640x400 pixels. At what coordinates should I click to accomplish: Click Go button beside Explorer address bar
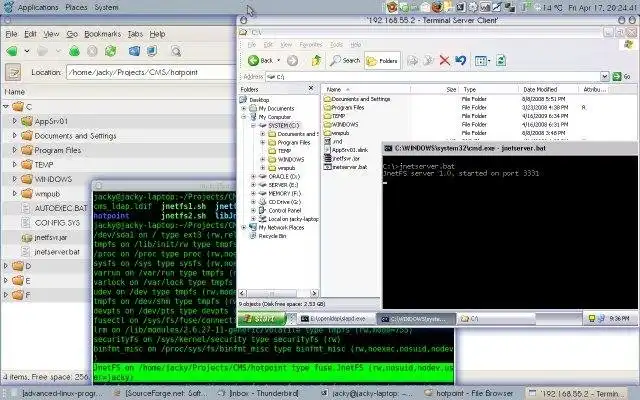pos(622,76)
